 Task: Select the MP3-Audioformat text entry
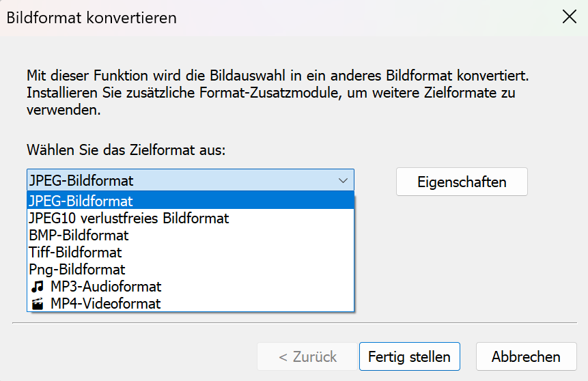pyautogui.click(x=106, y=287)
